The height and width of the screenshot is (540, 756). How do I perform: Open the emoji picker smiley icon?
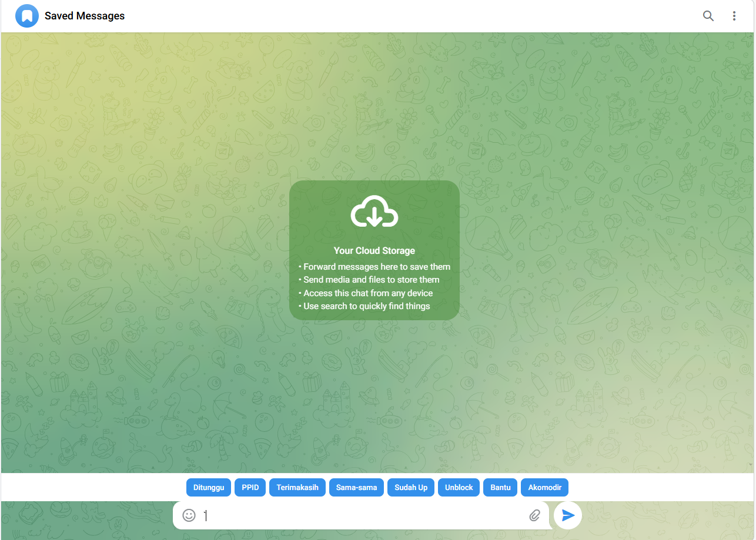pos(189,515)
